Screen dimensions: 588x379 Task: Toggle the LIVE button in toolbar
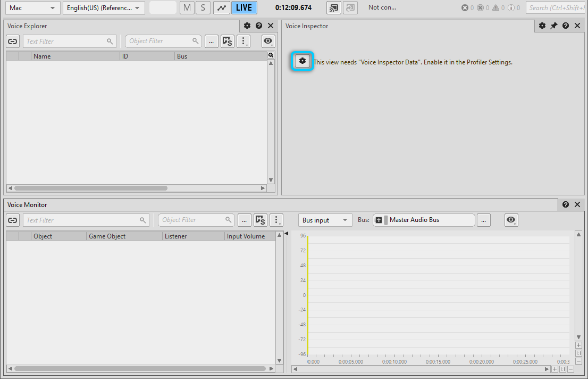(x=244, y=8)
